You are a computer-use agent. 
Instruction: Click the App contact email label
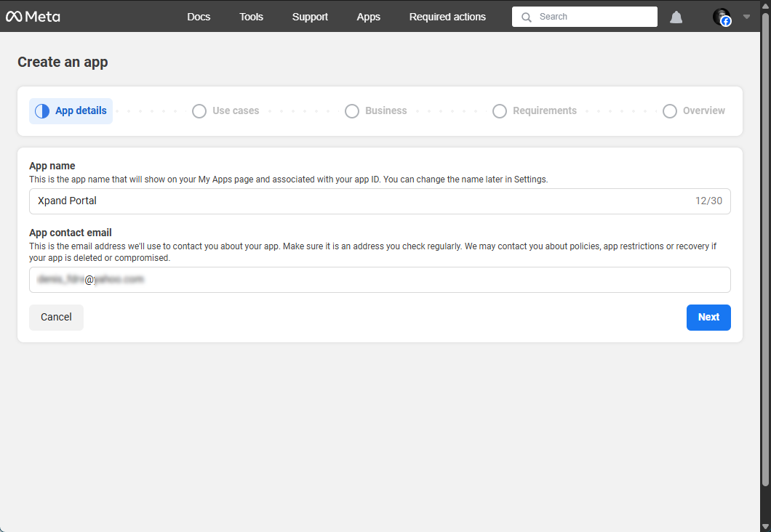click(x=71, y=233)
